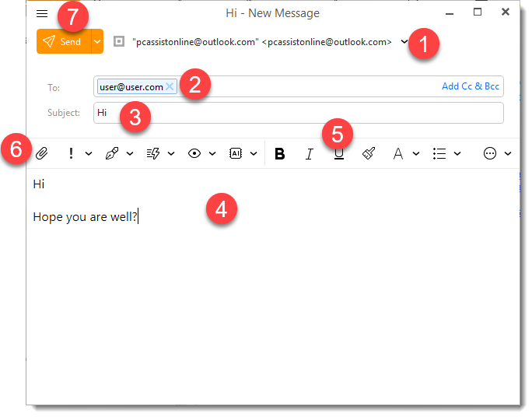Focus the Subject input field
This screenshot has width=532, height=417.
298,113
